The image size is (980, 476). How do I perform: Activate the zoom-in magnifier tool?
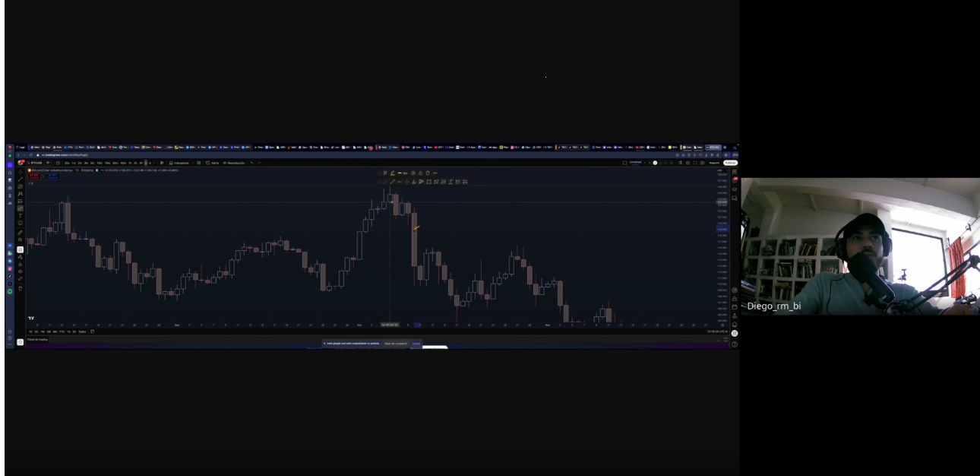(x=21, y=240)
